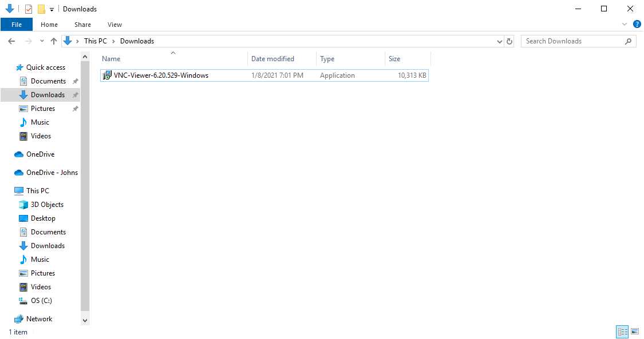Go up one level with Up arrow
The height and width of the screenshot is (339, 644).
(54, 41)
